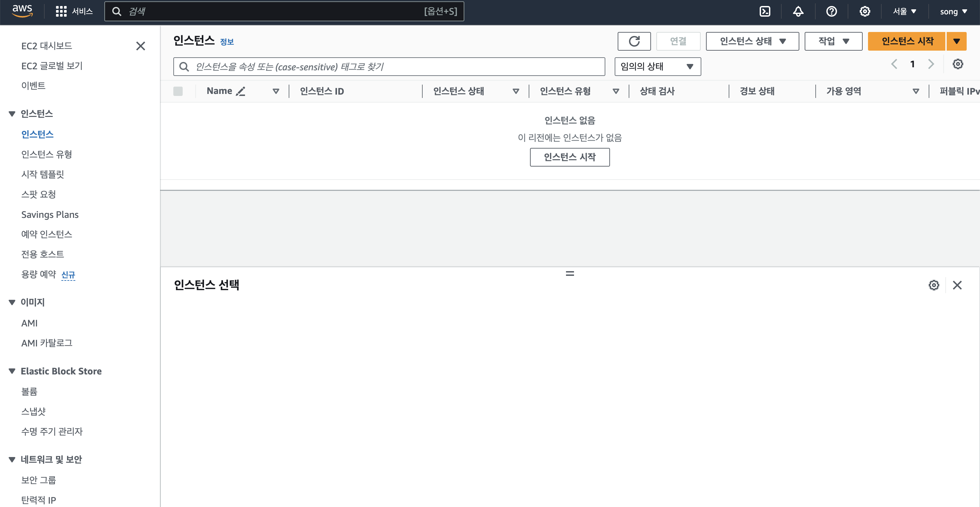Collapse the 인스턴스 sidebar section
The image size is (980, 507).
coord(12,114)
